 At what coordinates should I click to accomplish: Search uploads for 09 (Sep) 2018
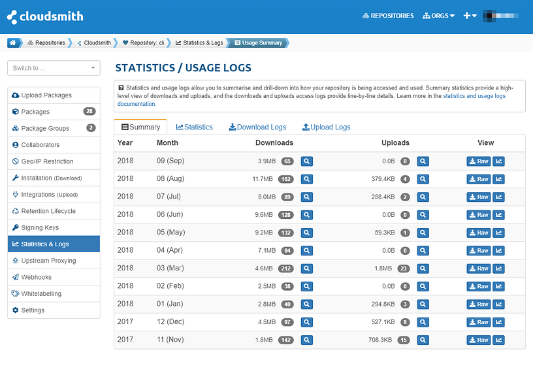click(423, 161)
